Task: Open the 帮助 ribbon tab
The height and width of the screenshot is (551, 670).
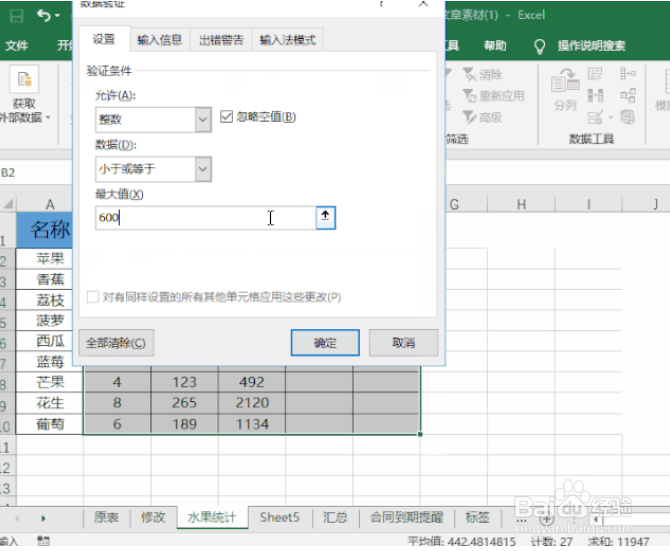Action: 495,45
